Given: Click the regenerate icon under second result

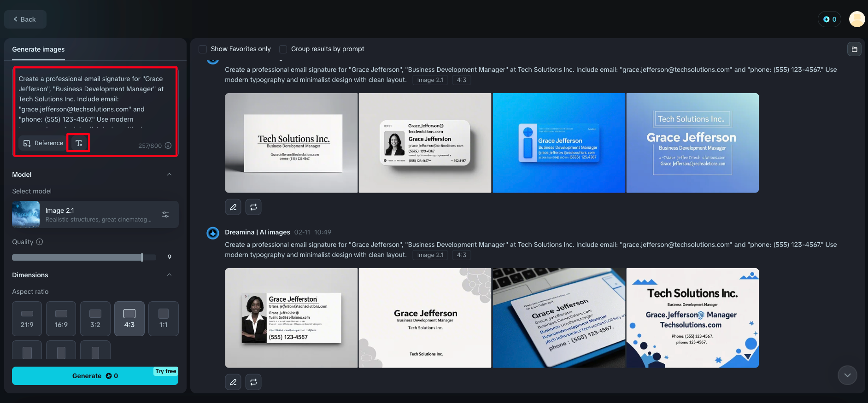Looking at the screenshot, I should tap(253, 382).
